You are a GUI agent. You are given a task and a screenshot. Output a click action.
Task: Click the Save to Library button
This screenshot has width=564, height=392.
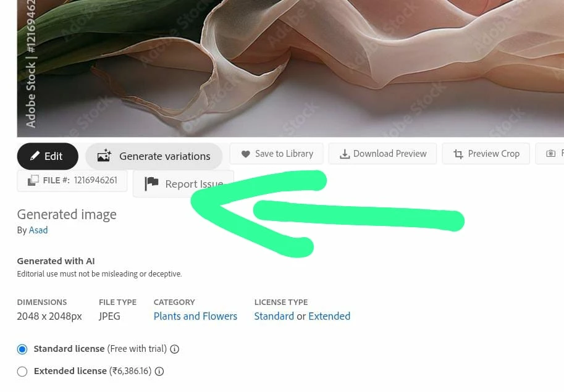pos(277,154)
